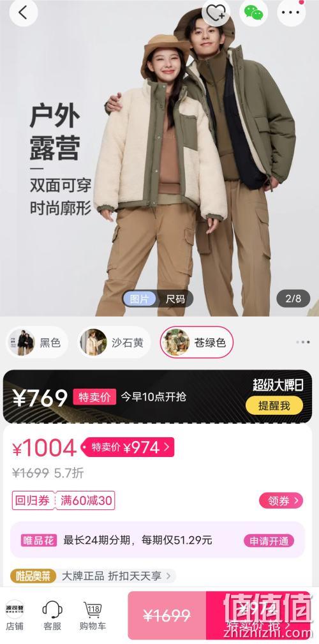The width and height of the screenshot is (319, 644).
Task: Add item to favorites with heart icon
Action: tap(216, 12)
